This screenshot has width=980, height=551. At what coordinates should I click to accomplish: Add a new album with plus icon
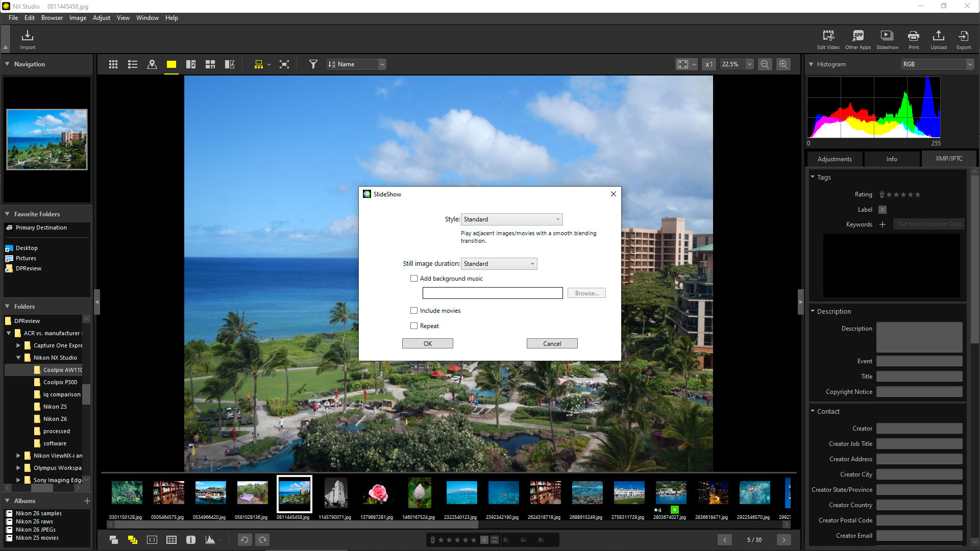(87, 501)
